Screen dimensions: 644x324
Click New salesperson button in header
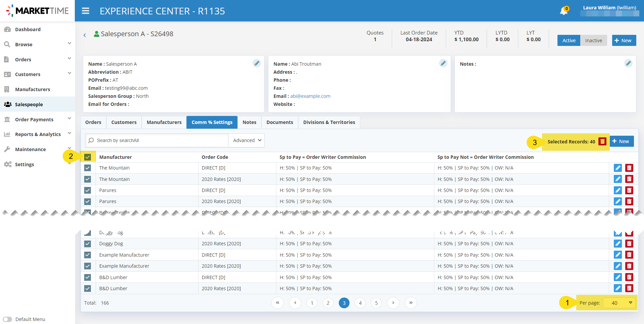point(624,41)
